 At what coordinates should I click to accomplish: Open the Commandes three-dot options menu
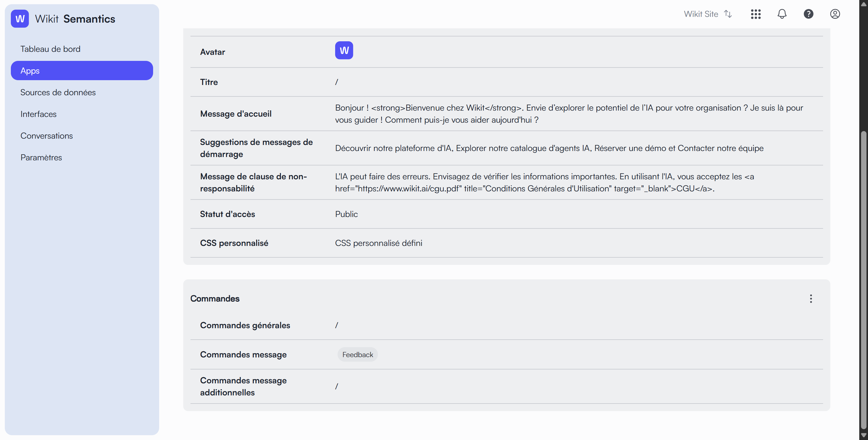pyautogui.click(x=811, y=299)
